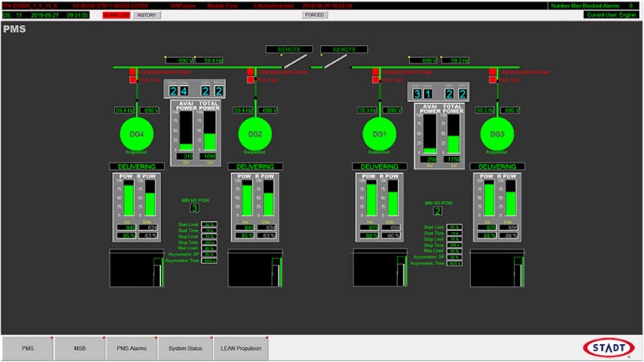Click red Communication Down indicator above DG3
Screen dimensions: 644x362
[x=493, y=72]
